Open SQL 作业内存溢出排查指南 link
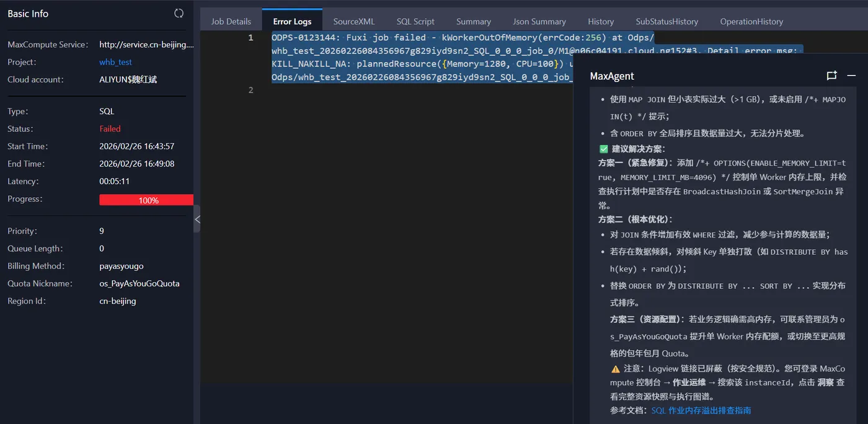 click(701, 410)
